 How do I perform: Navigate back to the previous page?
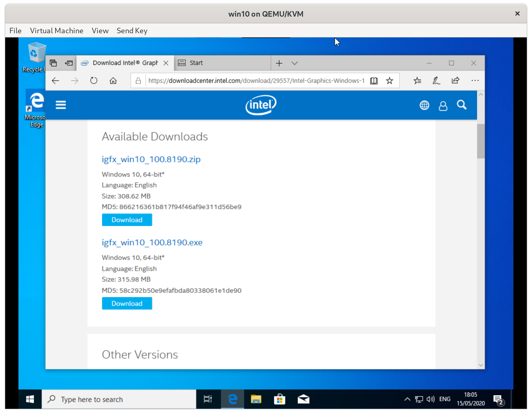click(x=55, y=81)
